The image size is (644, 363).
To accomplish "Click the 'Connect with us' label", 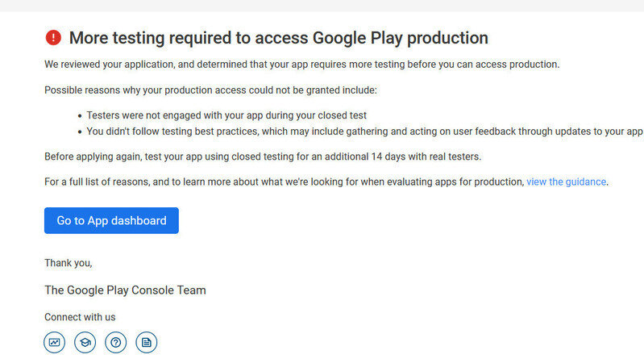I will pos(80,317).
